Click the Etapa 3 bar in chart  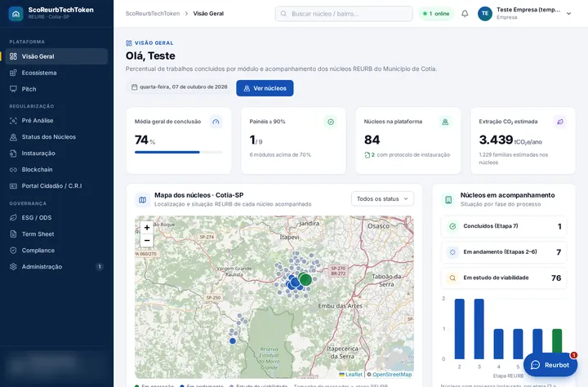point(479,329)
